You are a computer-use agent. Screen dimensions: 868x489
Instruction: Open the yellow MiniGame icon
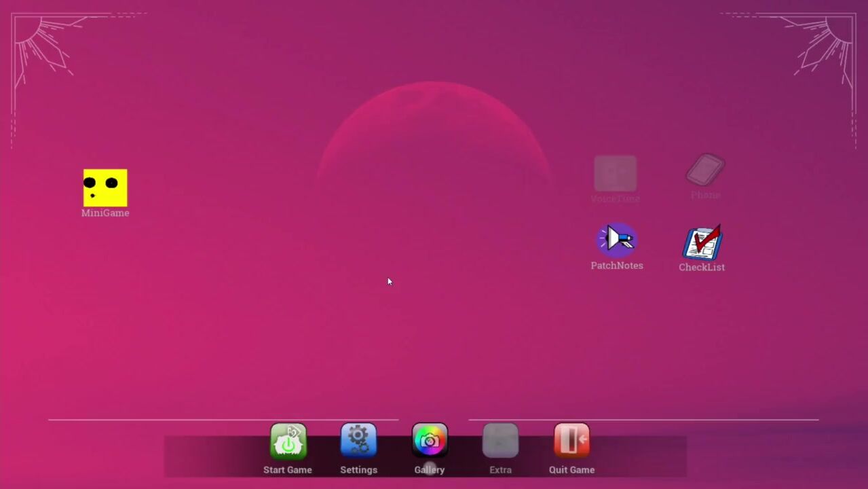click(x=105, y=187)
